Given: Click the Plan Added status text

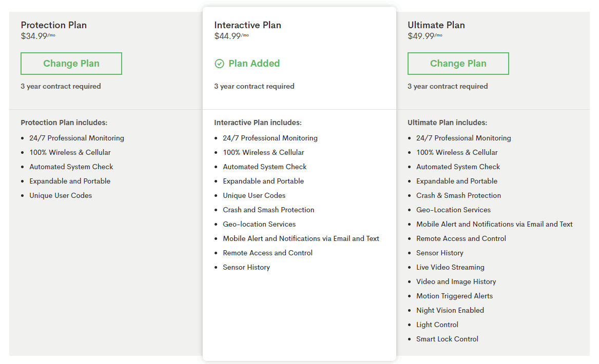Looking at the screenshot, I should [x=254, y=64].
